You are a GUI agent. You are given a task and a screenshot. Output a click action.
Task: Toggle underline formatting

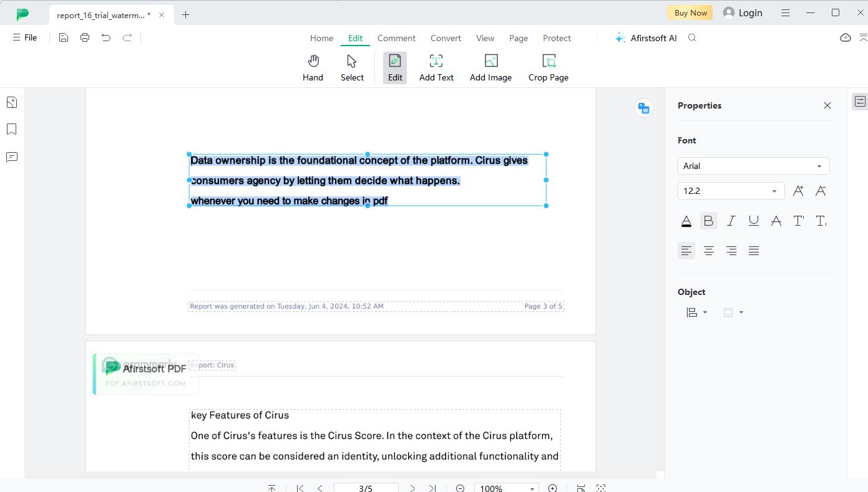(753, 221)
